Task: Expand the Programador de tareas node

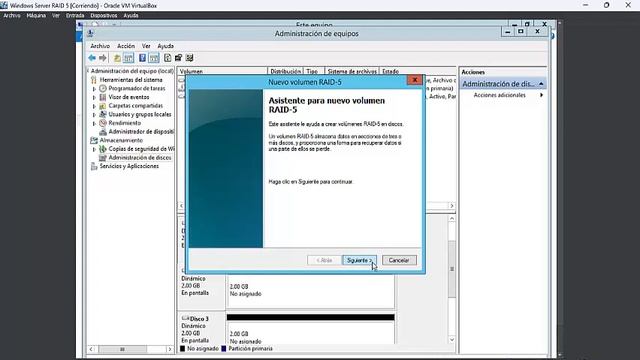Action: (x=95, y=89)
